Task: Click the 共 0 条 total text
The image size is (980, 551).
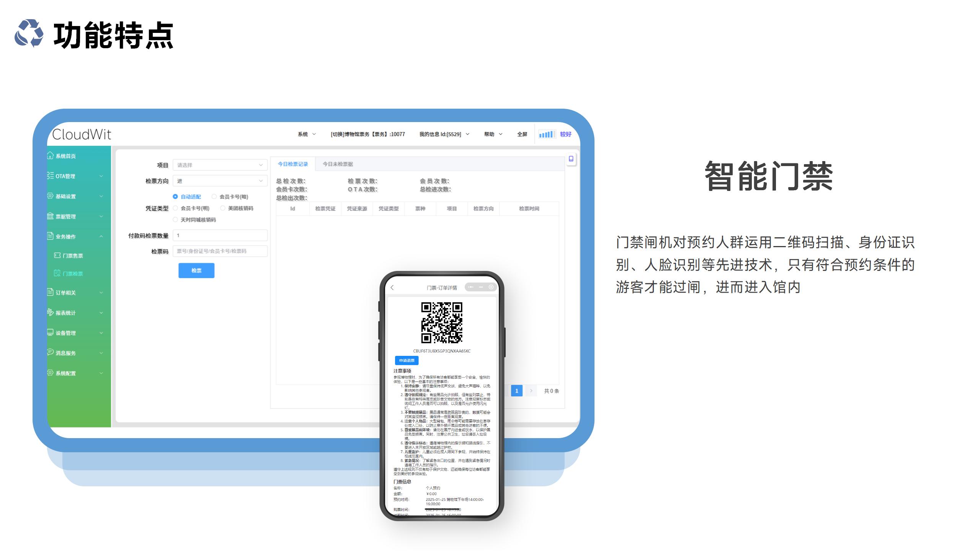Action: tap(552, 391)
